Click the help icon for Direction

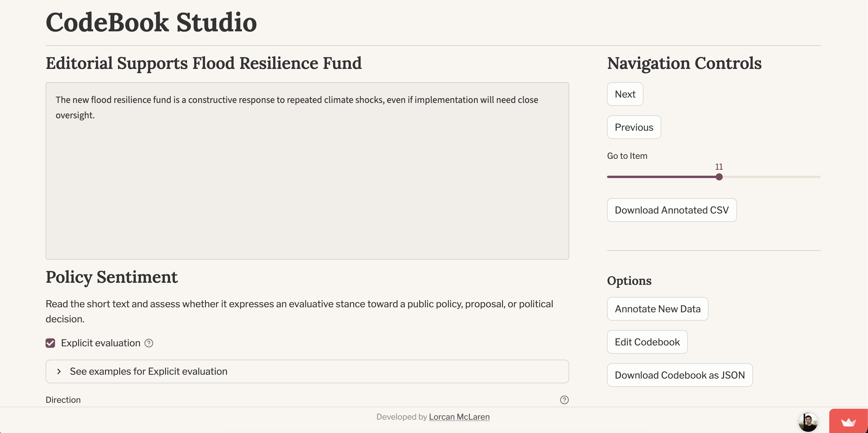pyautogui.click(x=564, y=400)
